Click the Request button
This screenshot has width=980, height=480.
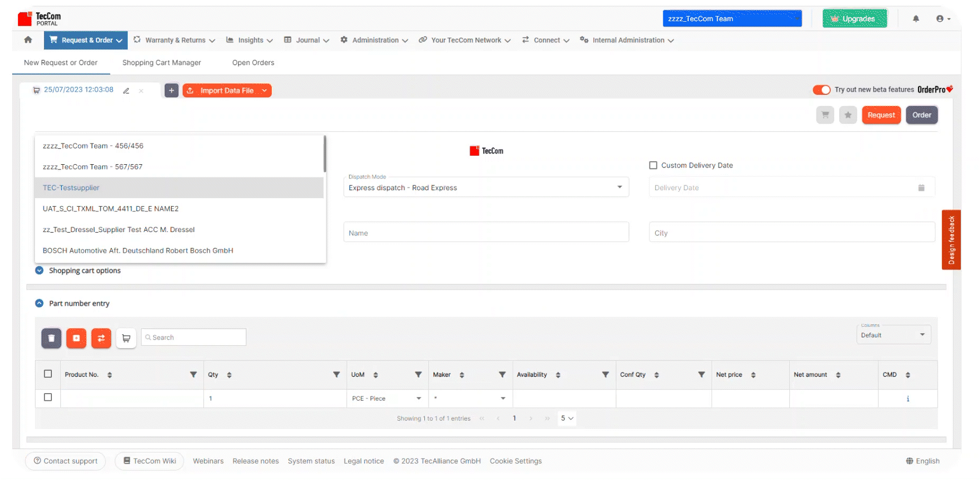(x=880, y=115)
